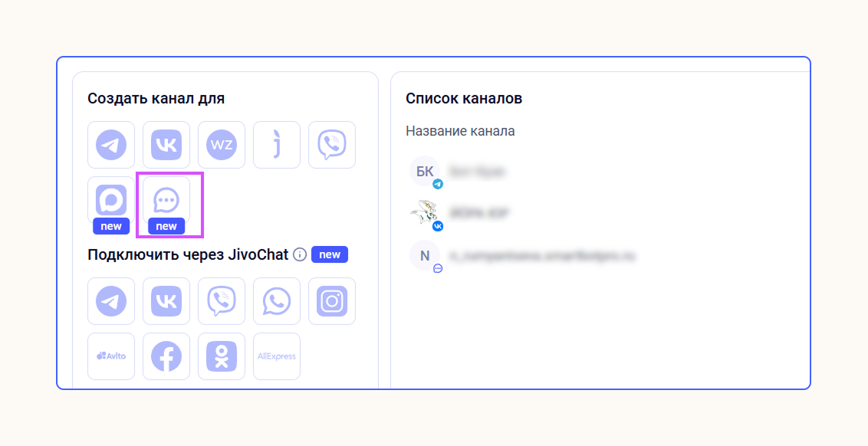Connect AliExpress through JivoChat
This screenshot has width=868, height=446.
tap(277, 356)
